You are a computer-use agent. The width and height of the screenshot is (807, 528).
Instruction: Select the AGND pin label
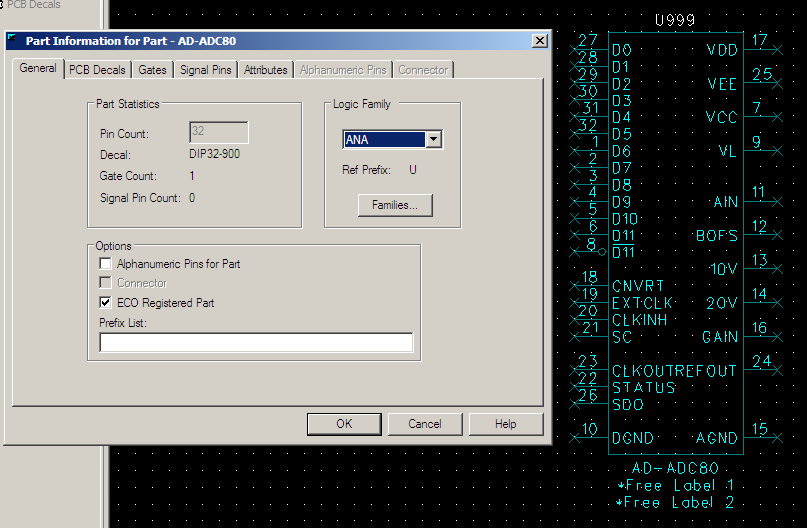(x=717, y=438)
